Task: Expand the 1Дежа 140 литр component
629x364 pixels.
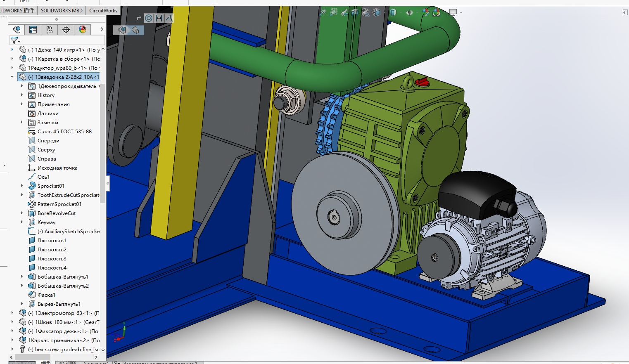Action: (x=12, y=50)
